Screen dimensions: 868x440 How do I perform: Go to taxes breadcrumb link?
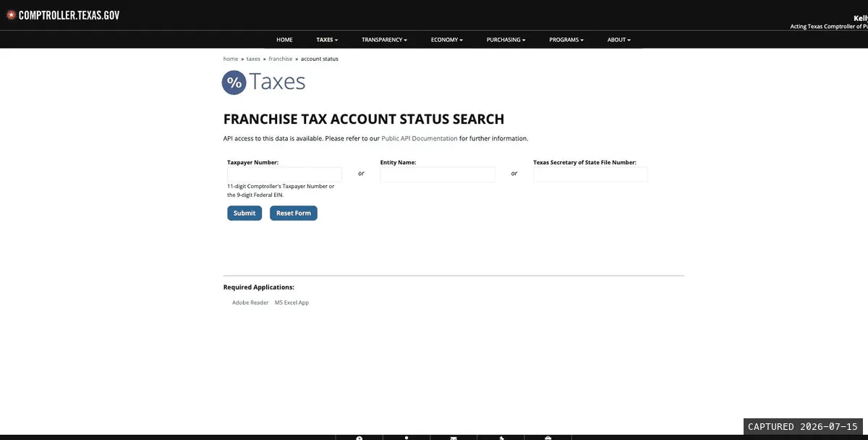coord(253,59)
